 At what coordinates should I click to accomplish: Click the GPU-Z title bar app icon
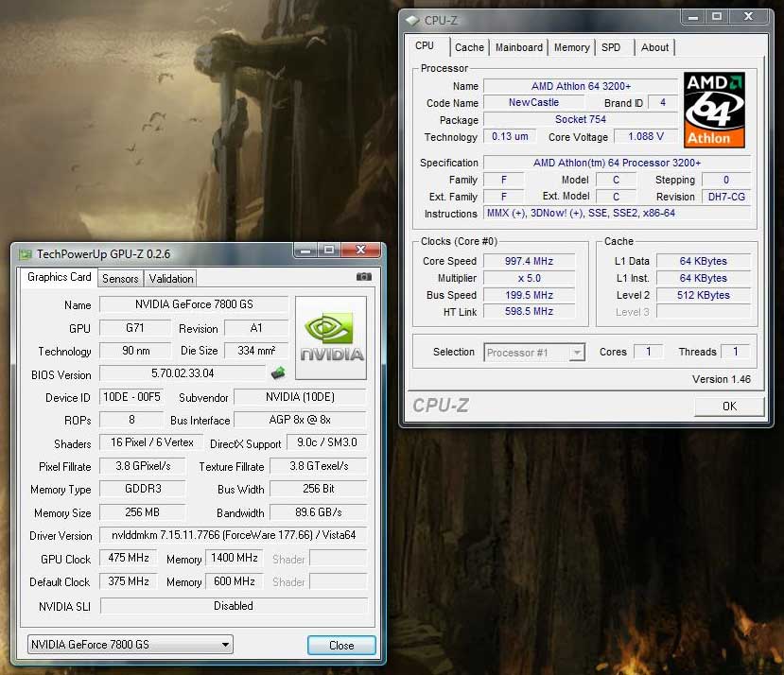point(25,254)
